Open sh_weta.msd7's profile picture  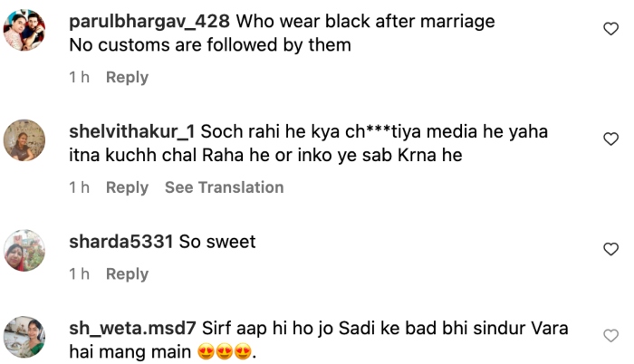pyautogui.click(x=24, y=337)
